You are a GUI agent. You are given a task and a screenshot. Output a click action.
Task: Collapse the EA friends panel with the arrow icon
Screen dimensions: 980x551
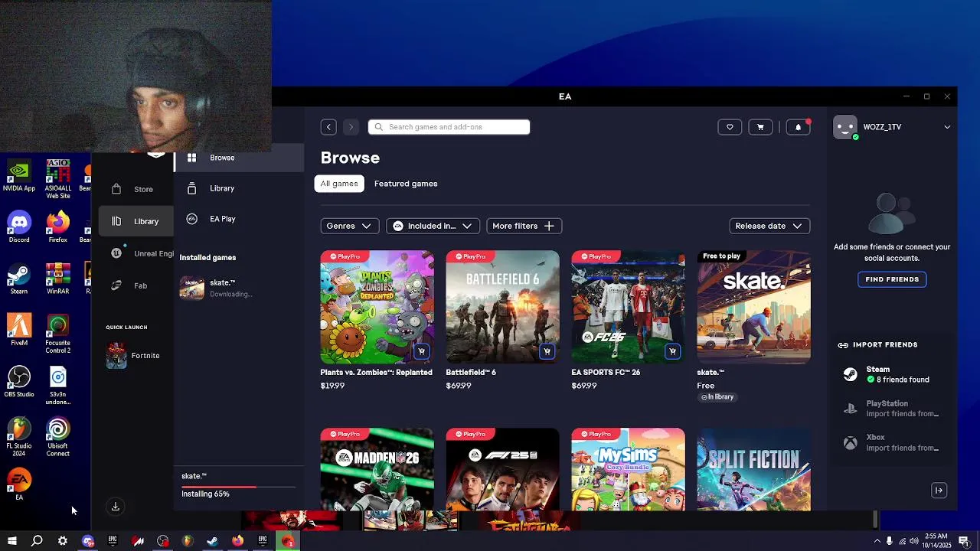[939, 491]
